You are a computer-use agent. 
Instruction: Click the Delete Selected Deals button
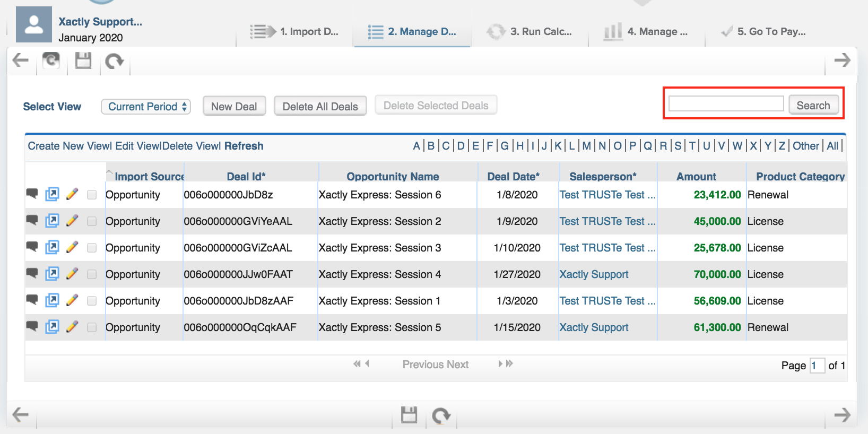436,105
